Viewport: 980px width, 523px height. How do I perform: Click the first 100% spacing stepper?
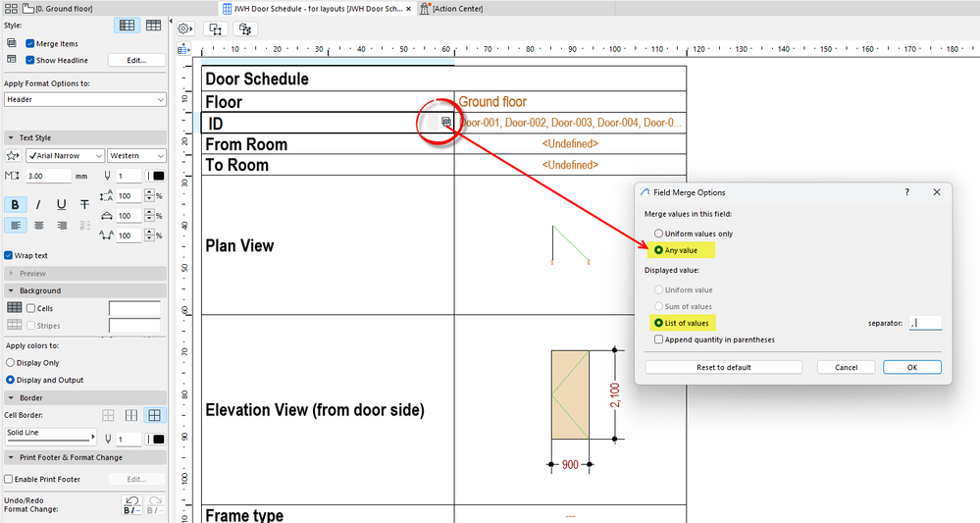[149, 196]
